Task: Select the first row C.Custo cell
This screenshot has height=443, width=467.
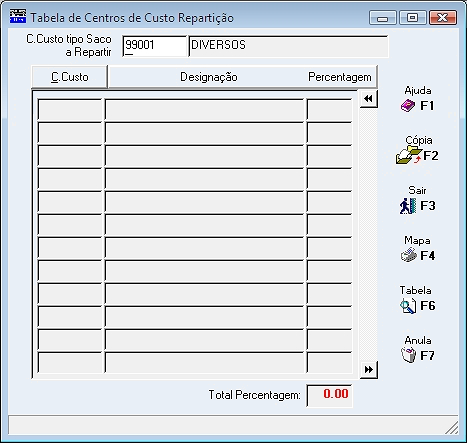Action: click(70, 109)
